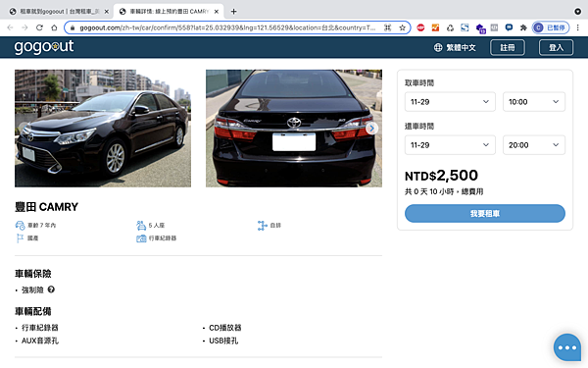This screenshot has width=588, height=368.
Task: Click the 豐田 CAMRY title
Action: tap(46, 207)
